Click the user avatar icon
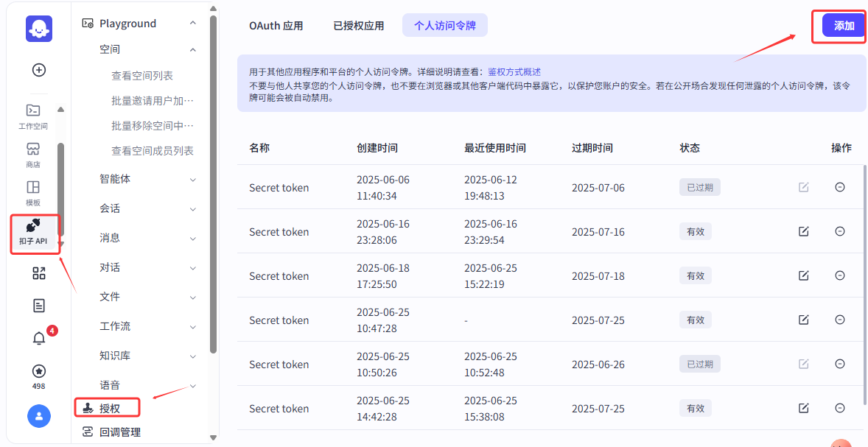Image resolution: width=868 pixels, height=447 pixels. [39, 416]
